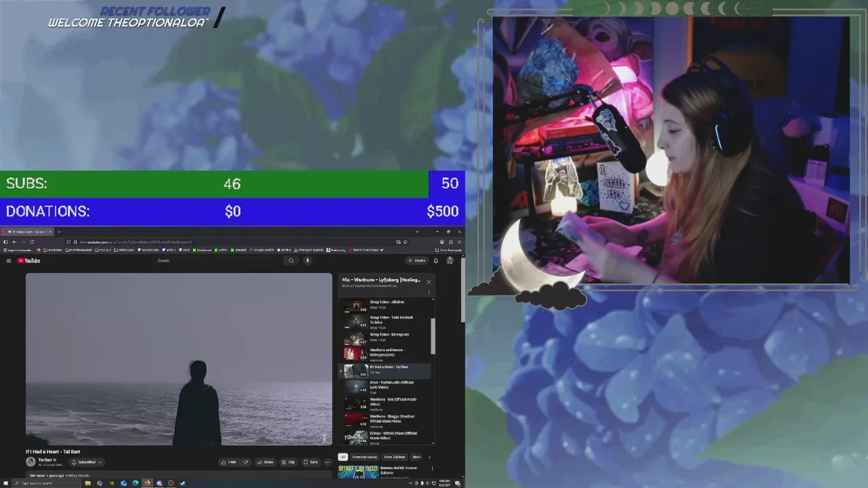Activate voice search microphone
The image size is (868, 488).
tap(307, 261)
